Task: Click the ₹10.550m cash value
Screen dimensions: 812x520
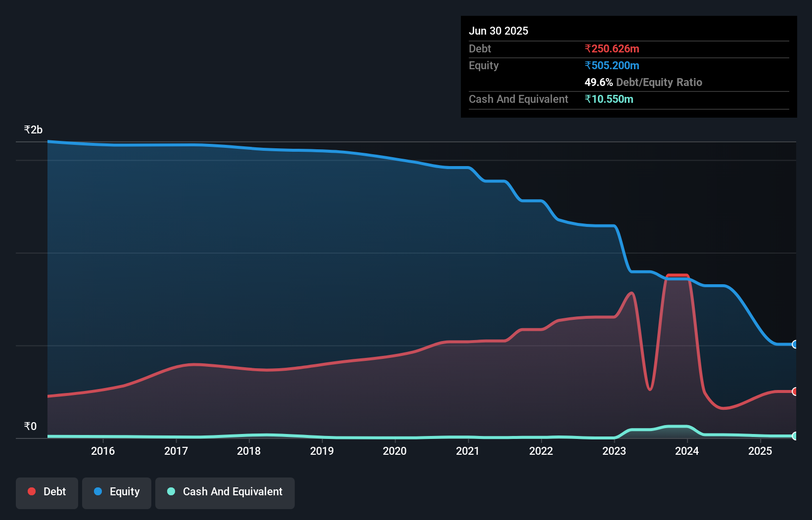Action: [x=609, y=99]
